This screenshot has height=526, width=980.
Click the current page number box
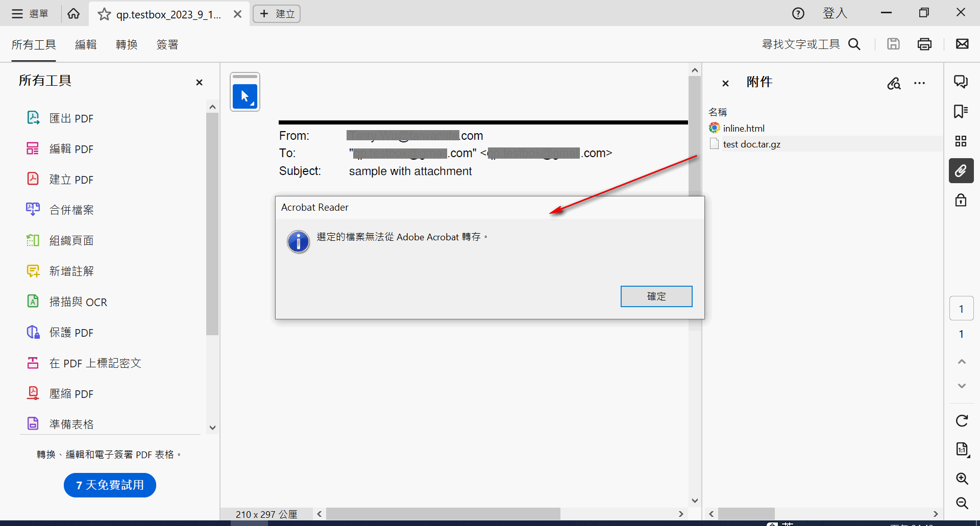click(962, 309)
